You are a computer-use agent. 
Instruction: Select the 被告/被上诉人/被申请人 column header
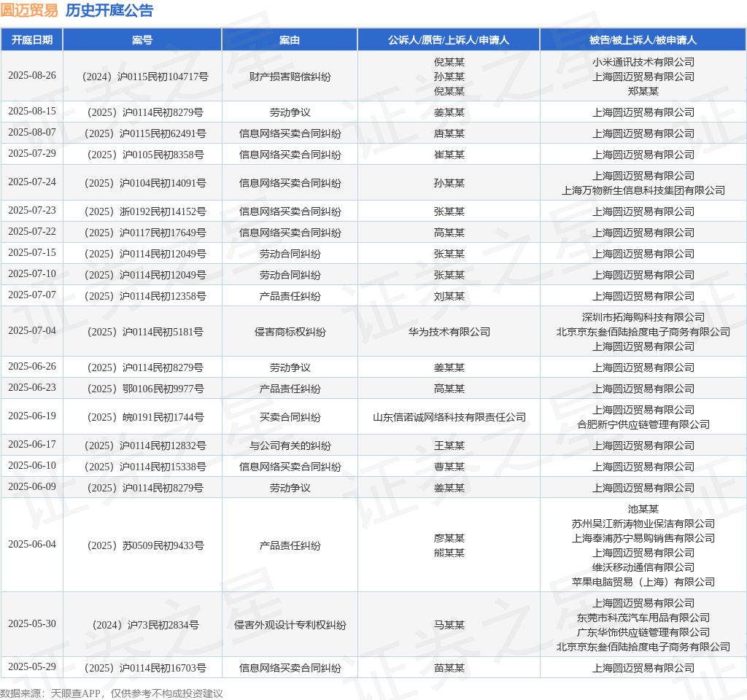click(643, 40)
